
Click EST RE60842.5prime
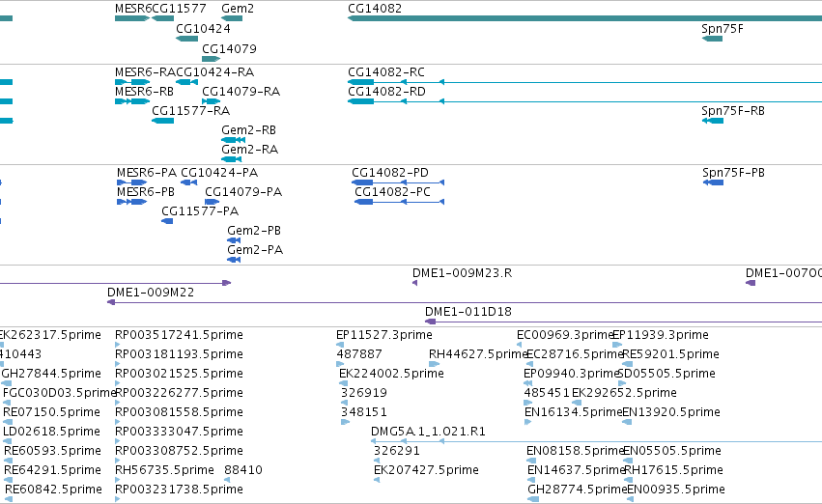53,490
